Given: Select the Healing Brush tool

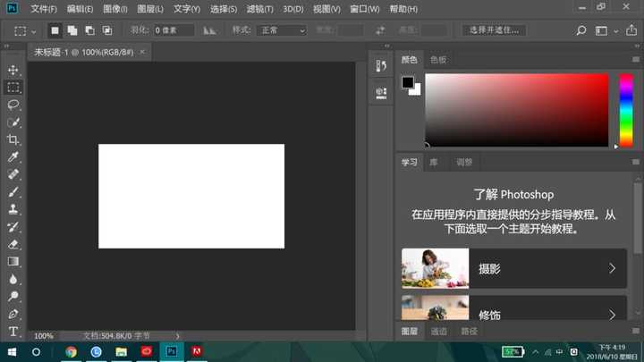Looking at the screenshot, I should tap(13, 174).
